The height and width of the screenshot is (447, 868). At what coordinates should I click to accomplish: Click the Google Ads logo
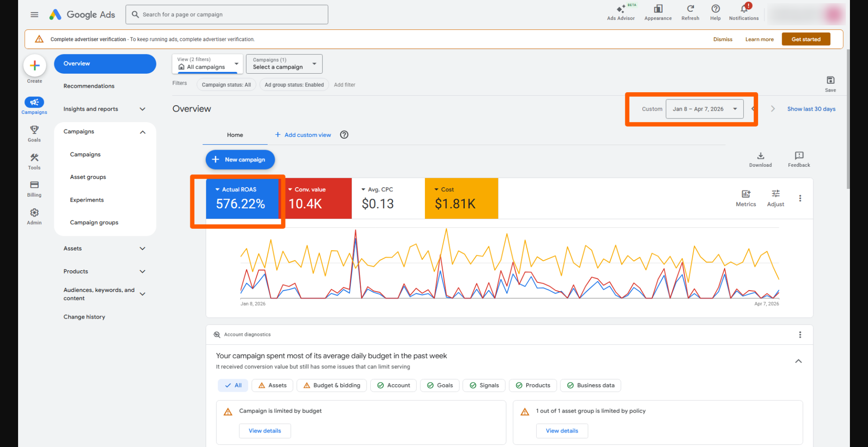tap(82, 14)
